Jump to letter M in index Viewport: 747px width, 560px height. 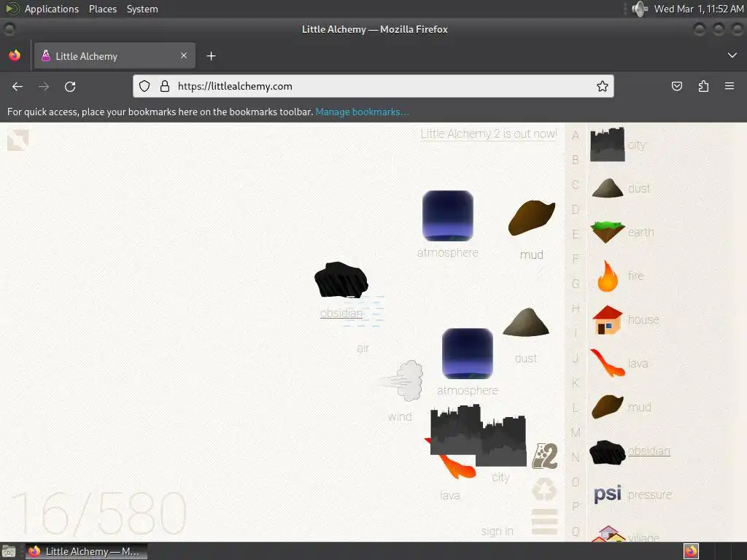click(576, 432)
